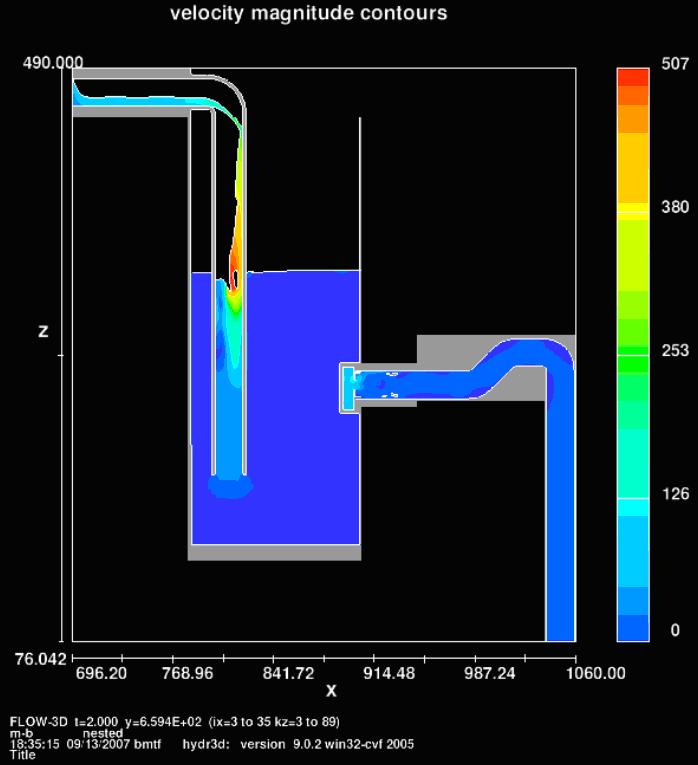Click the 841.72 x-axis tick label
Viewport: 698px width, 765px height.
click(288, 673)
